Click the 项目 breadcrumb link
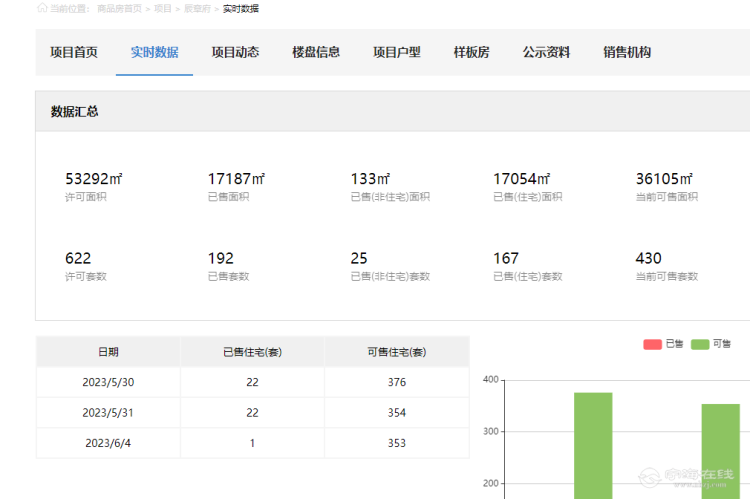Screen dimensions: 750x499 (x=162, y=8)
